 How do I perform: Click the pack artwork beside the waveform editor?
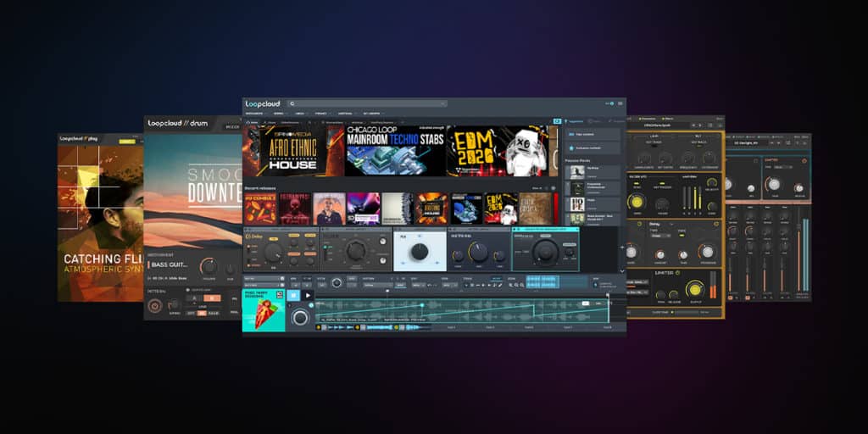point(264,310)
